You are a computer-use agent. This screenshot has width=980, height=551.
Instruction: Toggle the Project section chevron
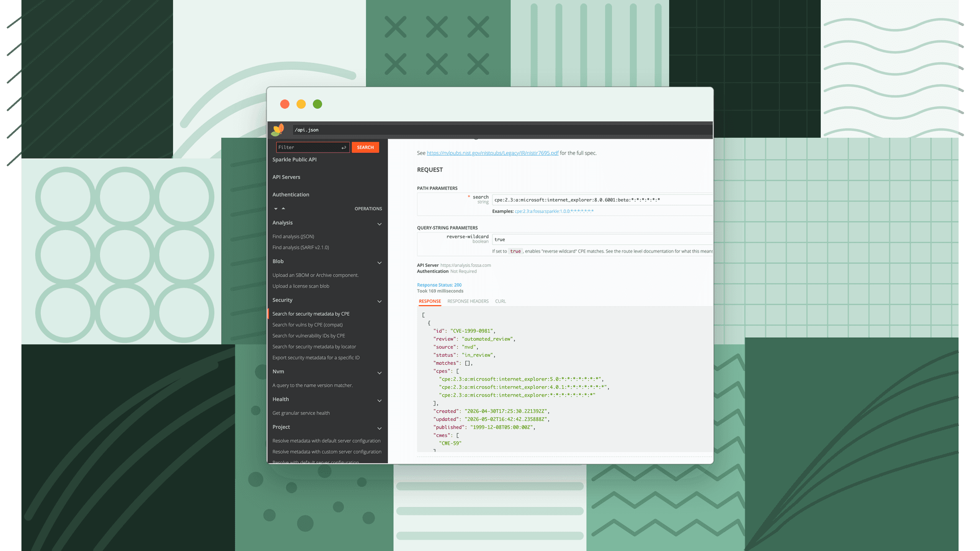point(379,428)
